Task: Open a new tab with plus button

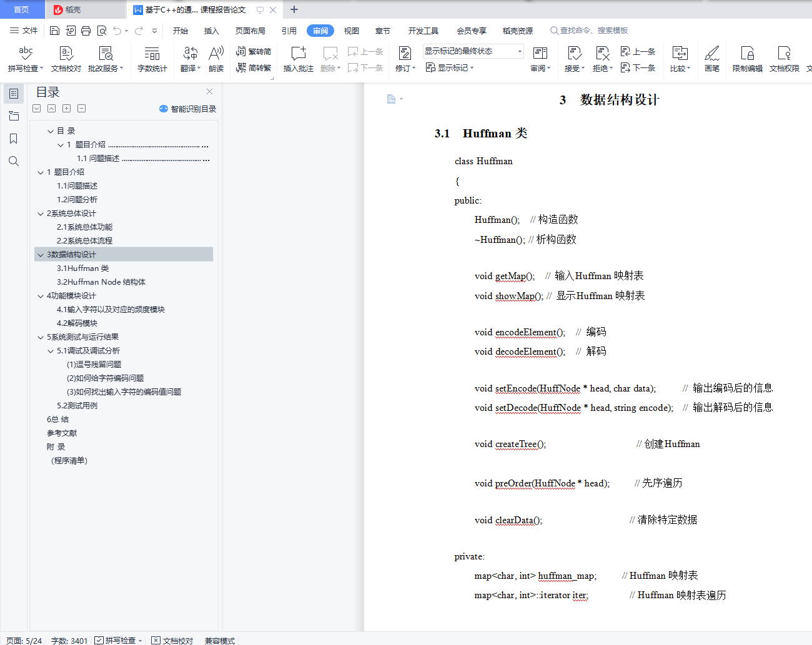Action: [294, 9]
